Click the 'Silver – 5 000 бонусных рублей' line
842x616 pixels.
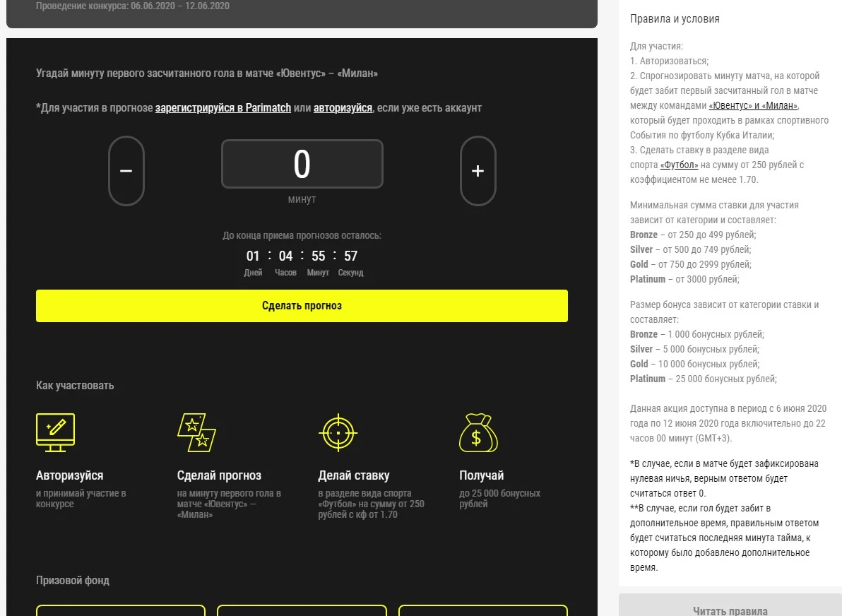(695, 349)
